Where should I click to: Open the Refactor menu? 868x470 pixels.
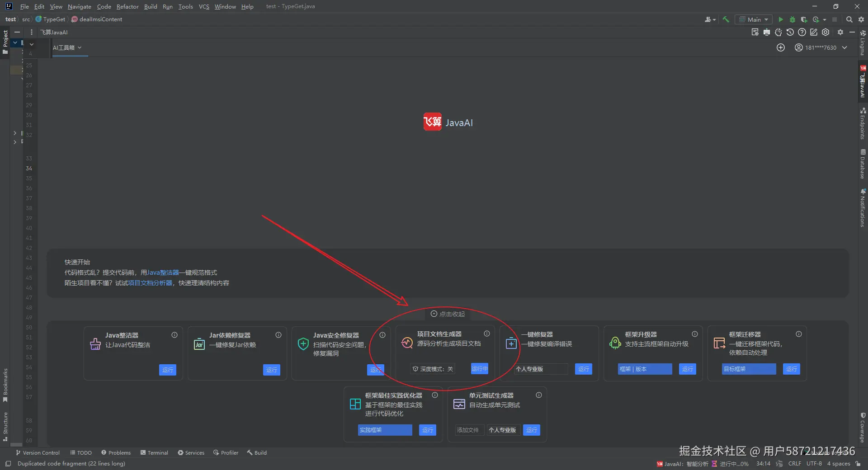coord(127,6)
